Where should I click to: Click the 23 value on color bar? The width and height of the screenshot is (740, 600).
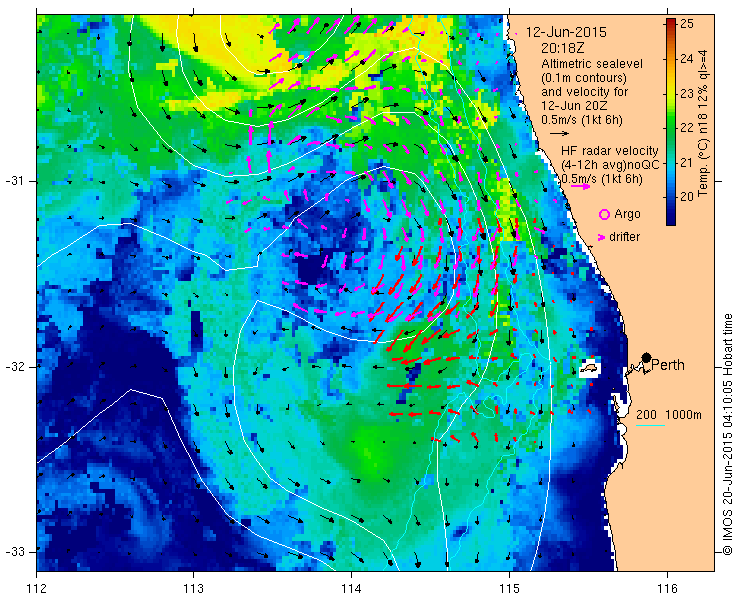(x=688, y=93)
